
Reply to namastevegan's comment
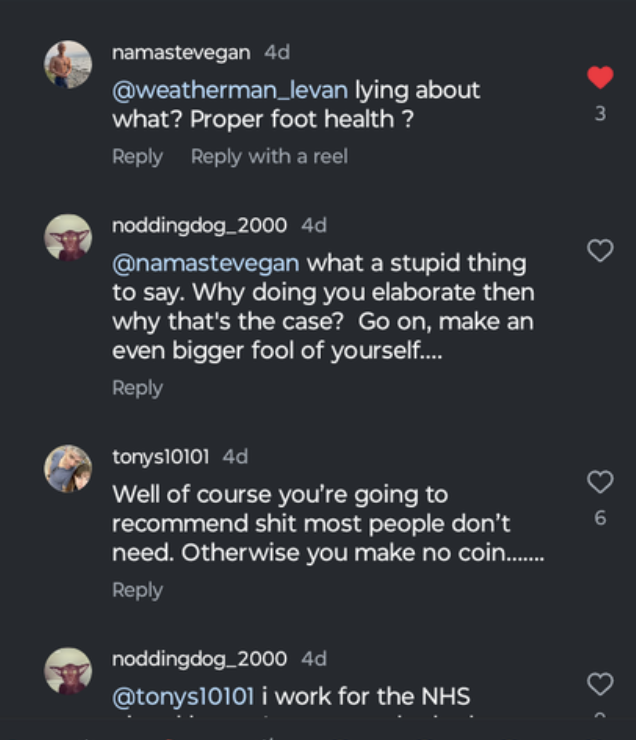point(137,157)
